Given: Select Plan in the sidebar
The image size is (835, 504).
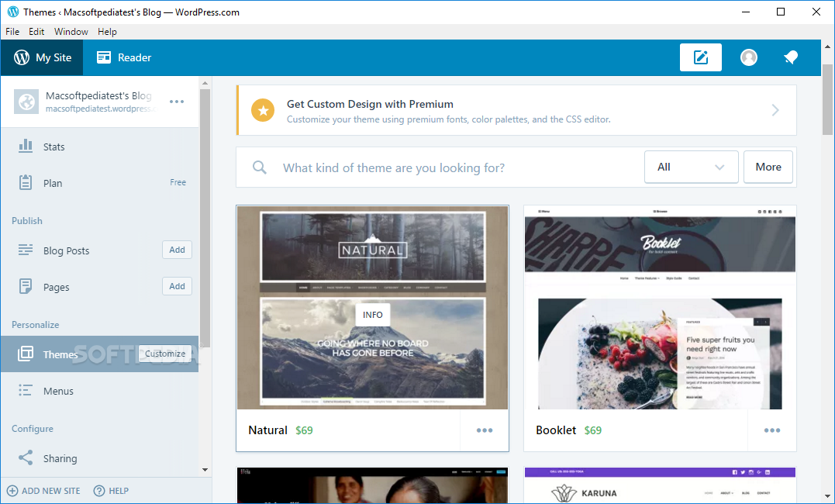Looking at the screenshot, I should (99, 183).
